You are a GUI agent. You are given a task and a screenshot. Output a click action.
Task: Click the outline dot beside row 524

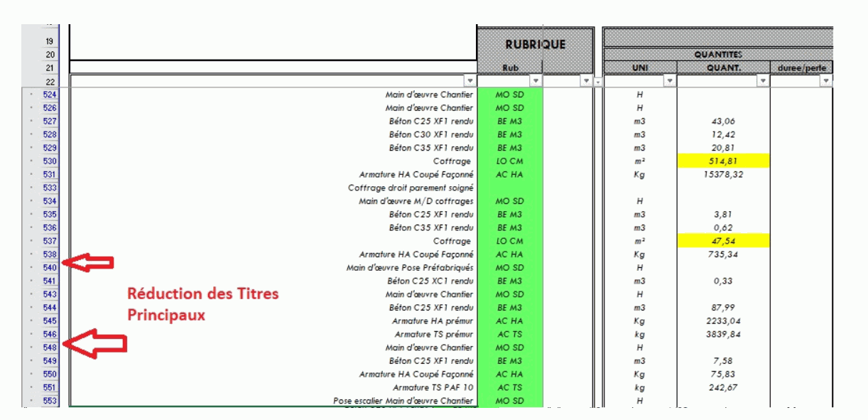(x=32, y=95)
